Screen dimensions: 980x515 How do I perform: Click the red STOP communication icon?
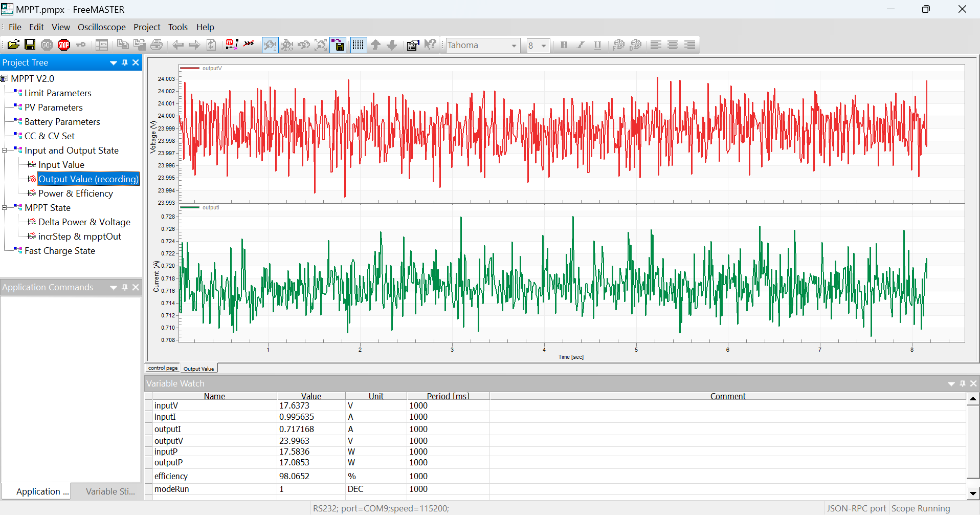tap(64, 45)
